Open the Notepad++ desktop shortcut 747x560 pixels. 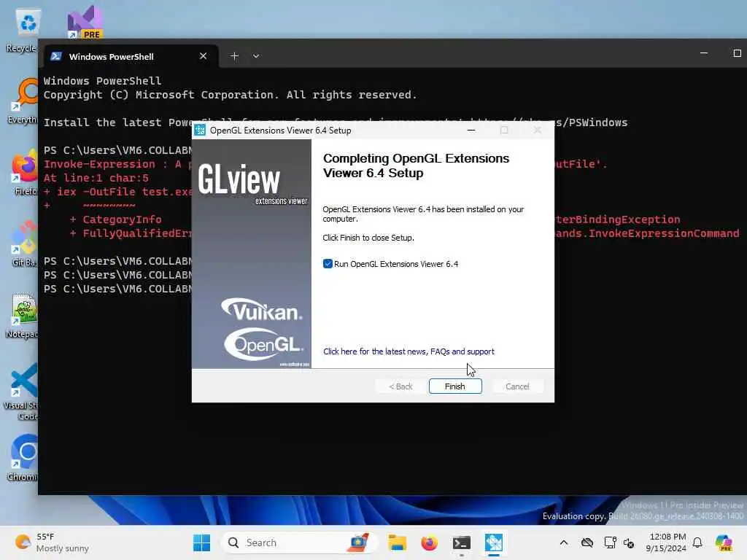tap(22, 316)
